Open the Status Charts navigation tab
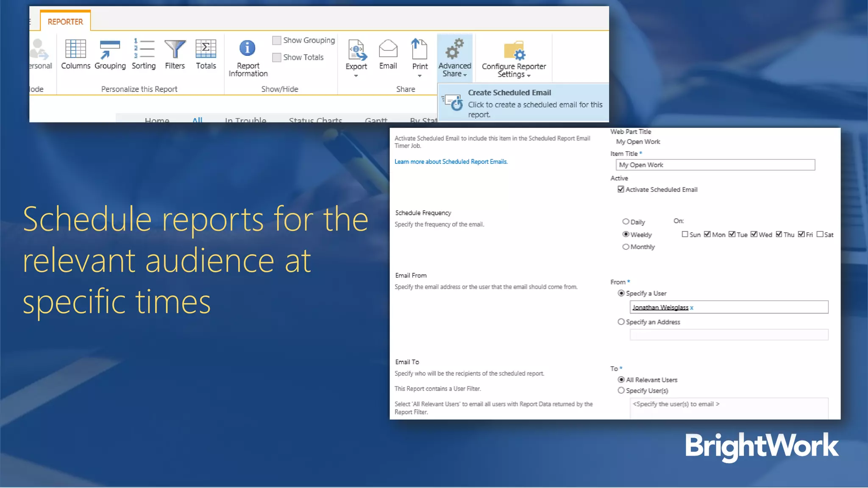The height and width of the screenshot is (488, 868). pyautogui.click(x=315, y=120)
